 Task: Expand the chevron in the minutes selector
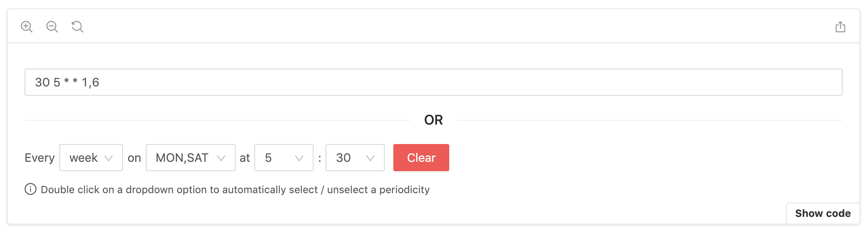coord(370,158)
